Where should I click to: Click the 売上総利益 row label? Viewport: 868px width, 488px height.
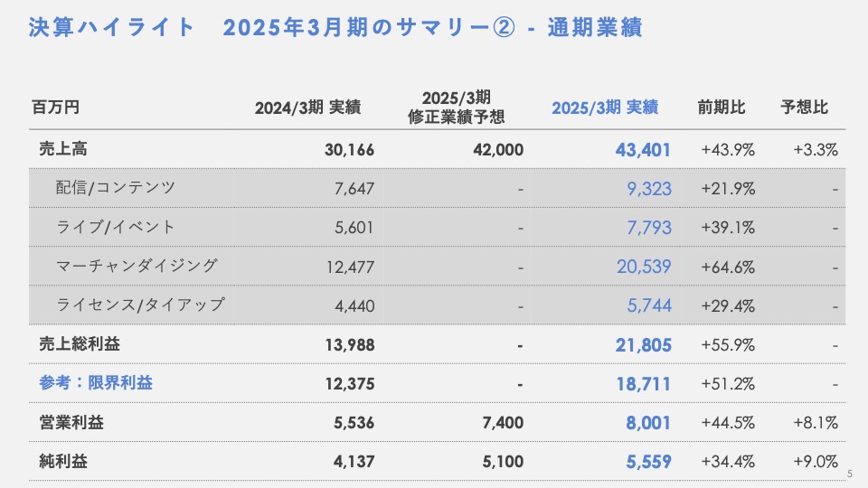[x=80, y=344]
